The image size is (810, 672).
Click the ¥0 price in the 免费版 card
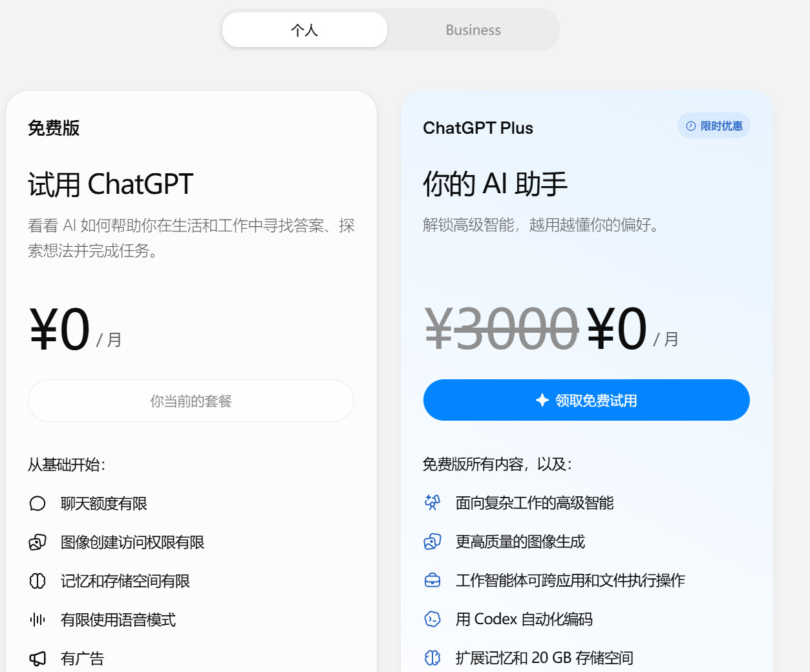[x=59, y=330]
